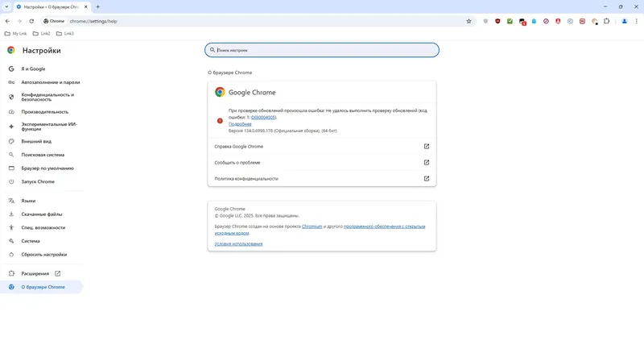This screenshot has width=644, height=349.
Task: Open Скачанные файлы settings section
Action: point(42,214)
